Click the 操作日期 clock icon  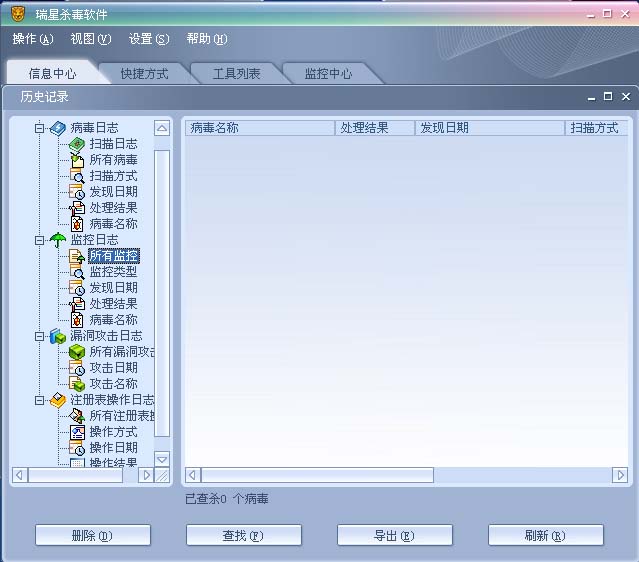[77, 448]
